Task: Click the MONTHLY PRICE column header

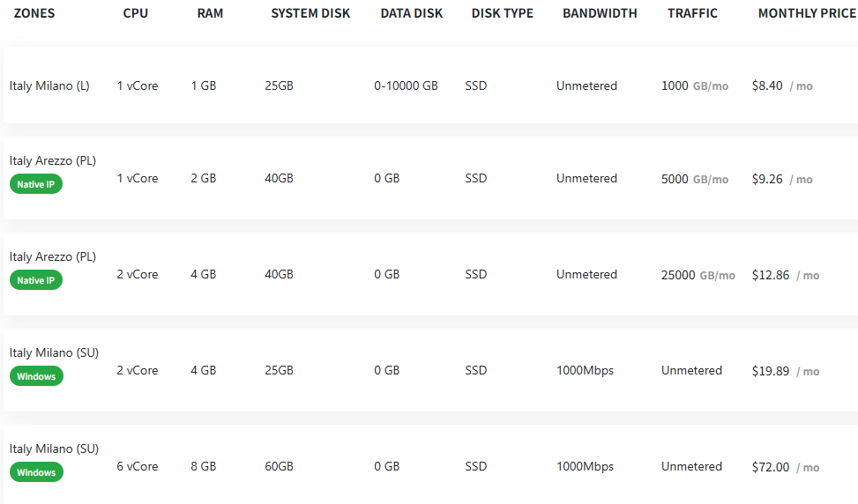Action: point(807,13)
